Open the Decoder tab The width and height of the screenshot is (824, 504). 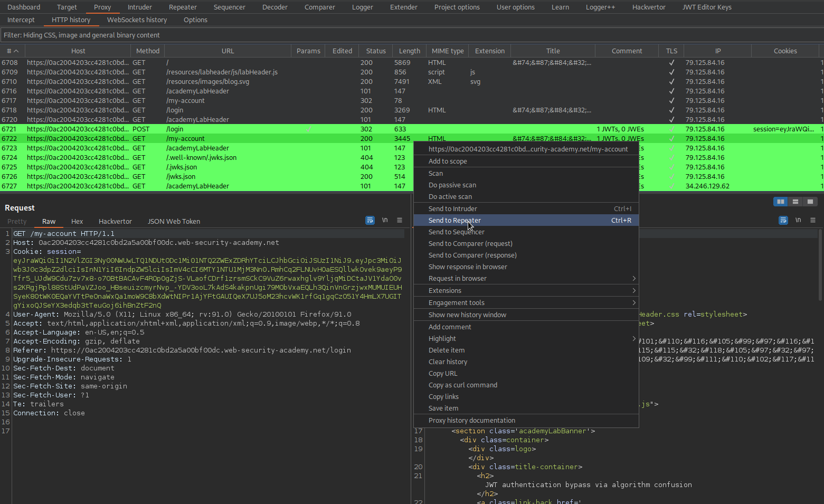275,7
